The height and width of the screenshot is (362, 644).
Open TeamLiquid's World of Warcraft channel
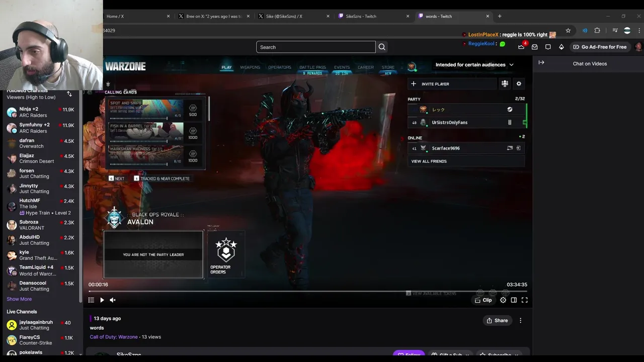coord(40,270)
